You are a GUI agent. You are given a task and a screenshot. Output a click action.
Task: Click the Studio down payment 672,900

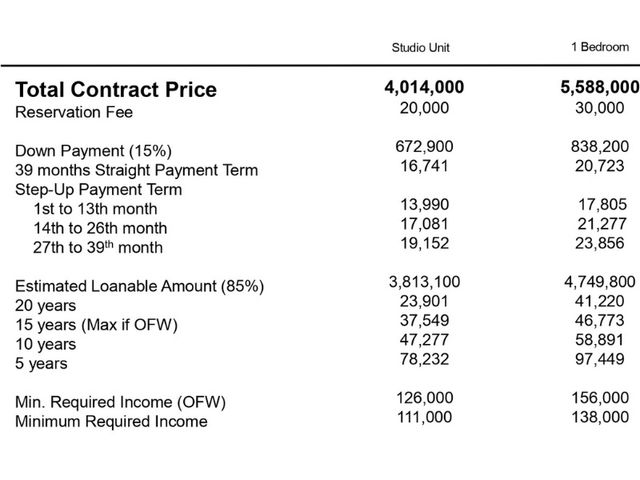click(424, 147)
